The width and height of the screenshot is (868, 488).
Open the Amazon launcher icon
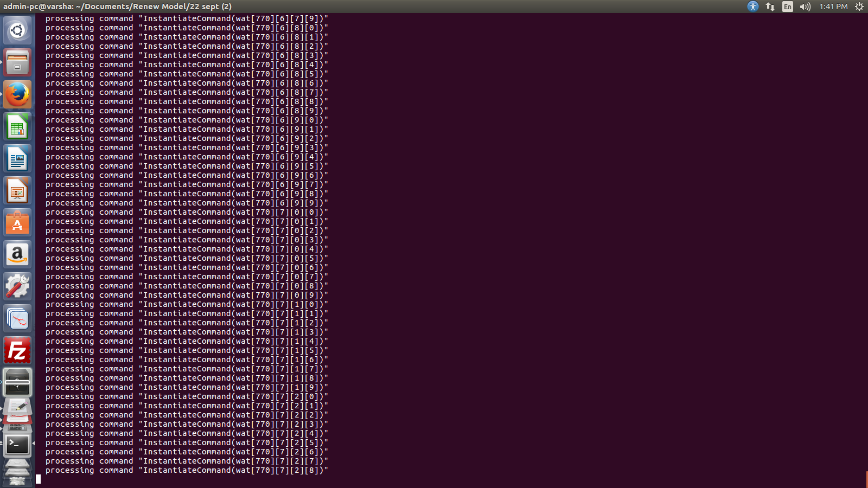point(17,254)
